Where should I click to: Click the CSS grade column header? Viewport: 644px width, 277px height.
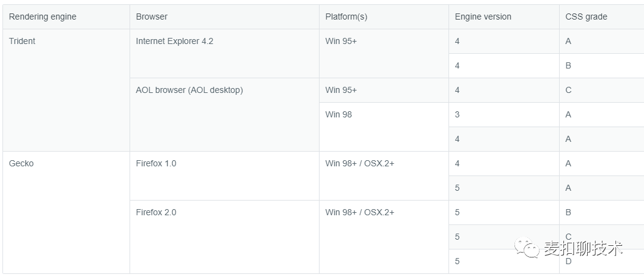coord(602,17)
